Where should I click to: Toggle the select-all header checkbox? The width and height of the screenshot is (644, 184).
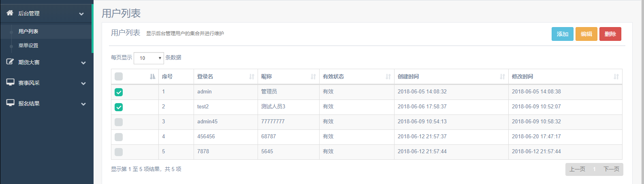click(119, 76)
